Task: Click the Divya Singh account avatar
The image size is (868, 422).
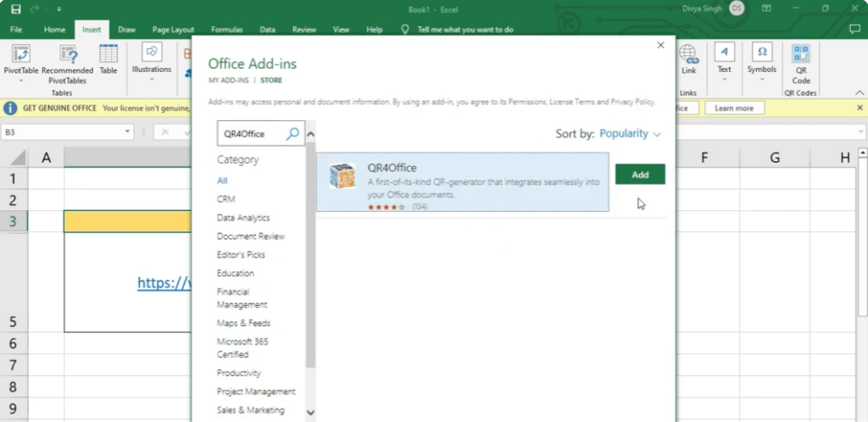Action: [737, 8]
